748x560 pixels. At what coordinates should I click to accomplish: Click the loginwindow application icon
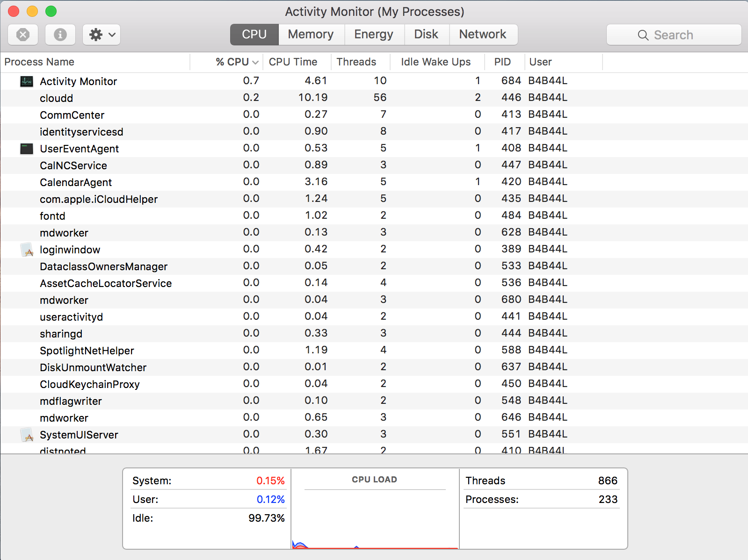[27, 250]
